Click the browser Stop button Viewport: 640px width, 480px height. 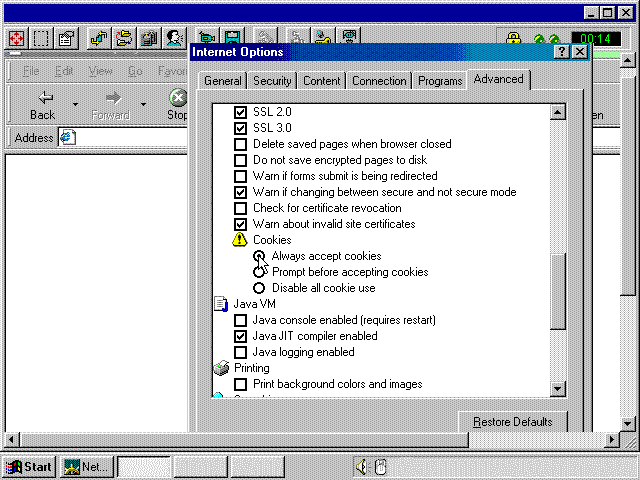[x=177, y=105]
